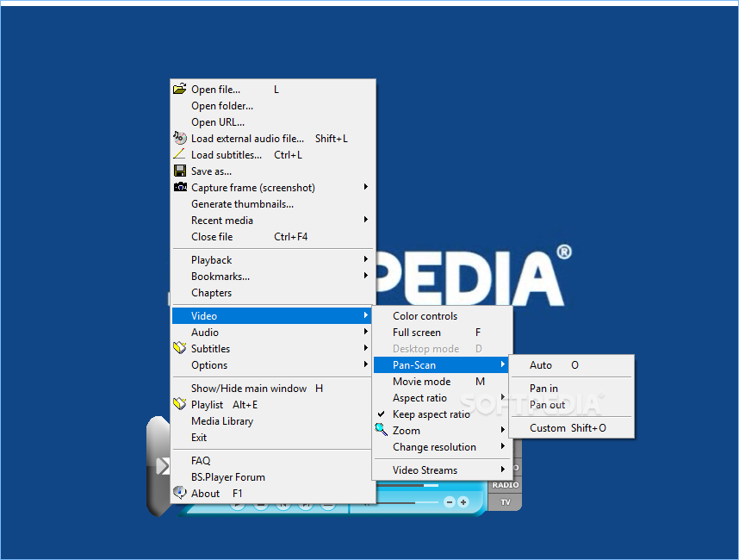739x560 pixels.
Task: Click the Zoom magnifier icon
Action: click(x=381, y=429)
